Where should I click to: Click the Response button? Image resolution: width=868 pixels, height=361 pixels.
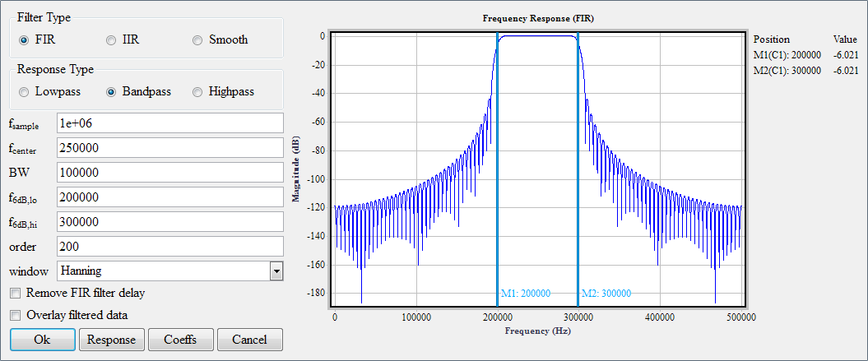click(111, 340)
